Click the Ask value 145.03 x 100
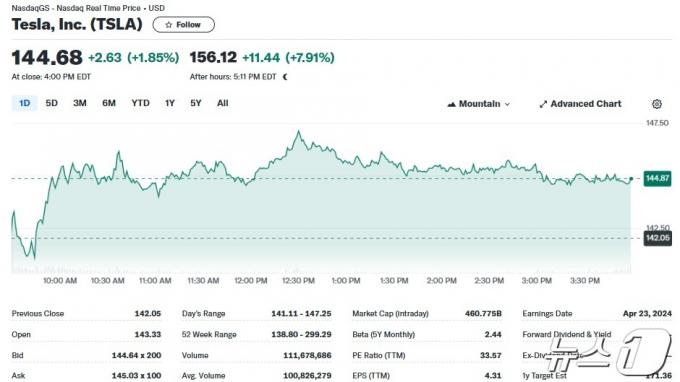This screenshot has height=382, width=680. tap(136, 375)
